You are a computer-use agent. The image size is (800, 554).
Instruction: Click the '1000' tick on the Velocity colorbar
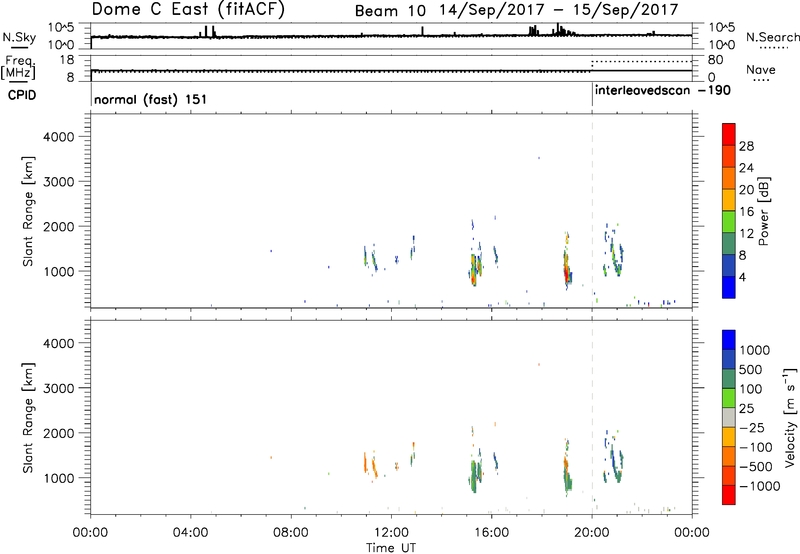[755, 350]
